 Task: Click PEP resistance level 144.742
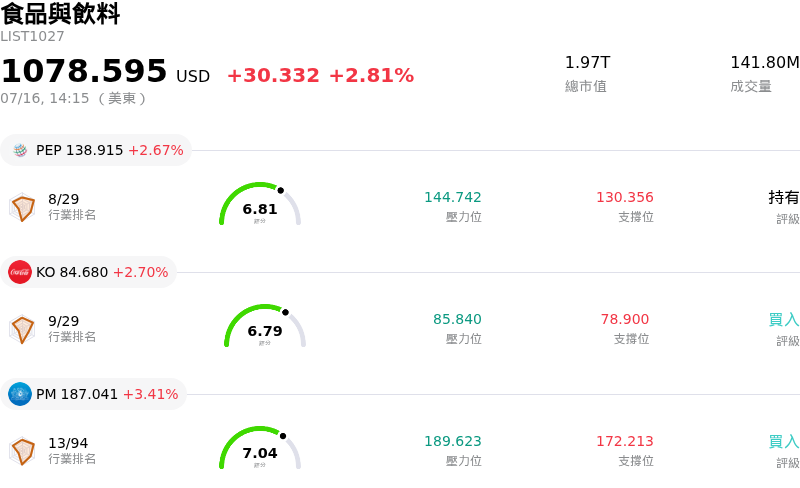(x=453, y=197)
